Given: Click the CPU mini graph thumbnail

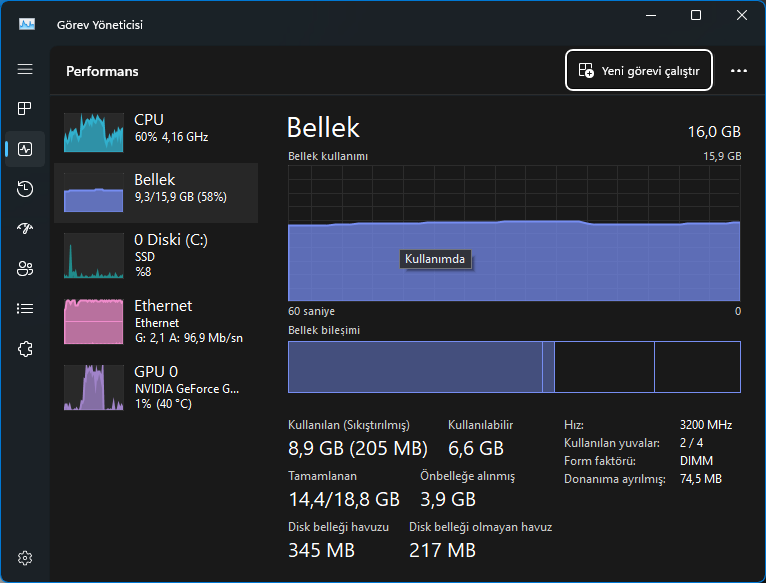Looking at the screenshot, I should [x=94, y=132].
